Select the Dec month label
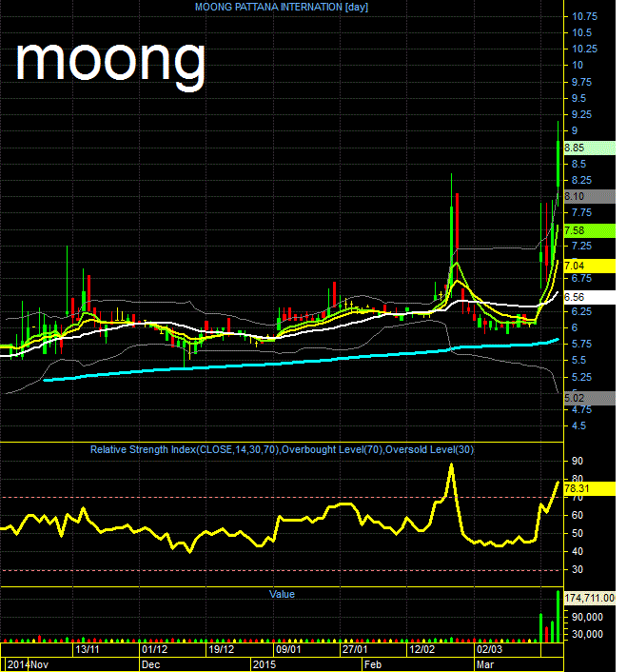 tap(150, 664)
